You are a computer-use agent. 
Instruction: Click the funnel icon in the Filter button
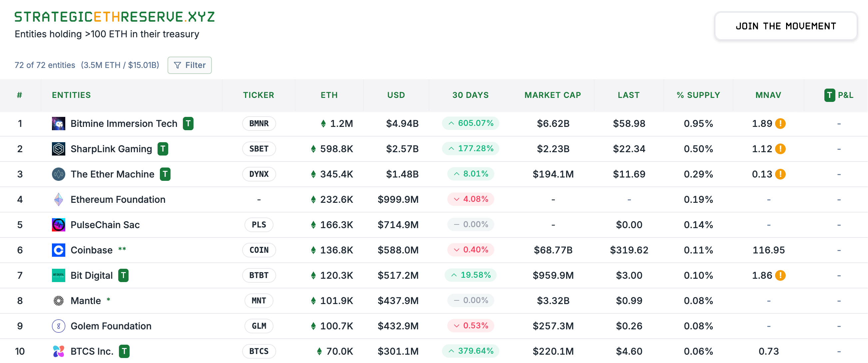177,65
